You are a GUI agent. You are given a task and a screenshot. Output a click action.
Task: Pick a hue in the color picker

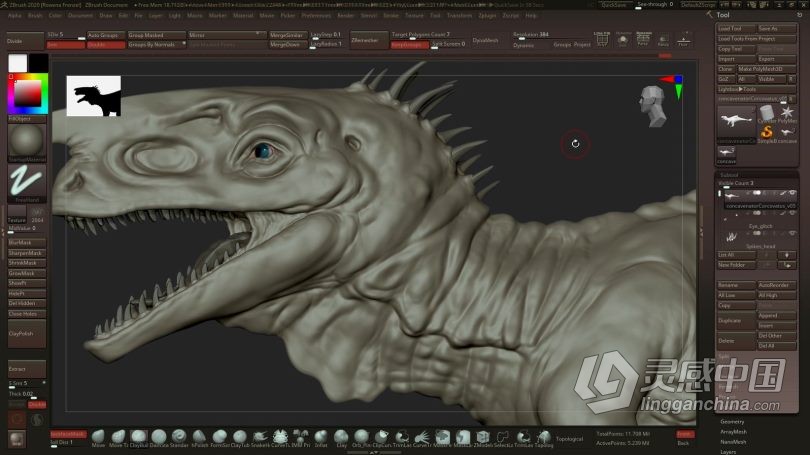pyautogui.click(x=28, y=93)
